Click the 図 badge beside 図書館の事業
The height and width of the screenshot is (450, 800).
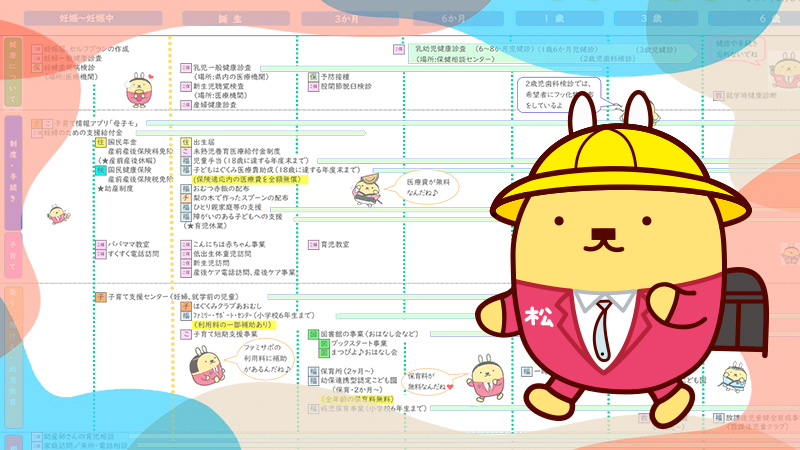pyautogui.click(x=313, y=334)
